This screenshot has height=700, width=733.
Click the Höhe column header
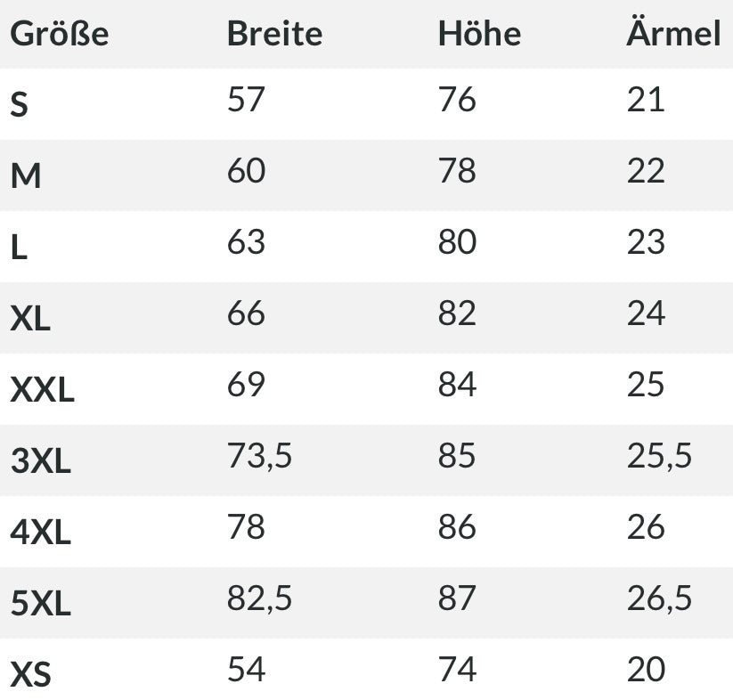point(479,34)
